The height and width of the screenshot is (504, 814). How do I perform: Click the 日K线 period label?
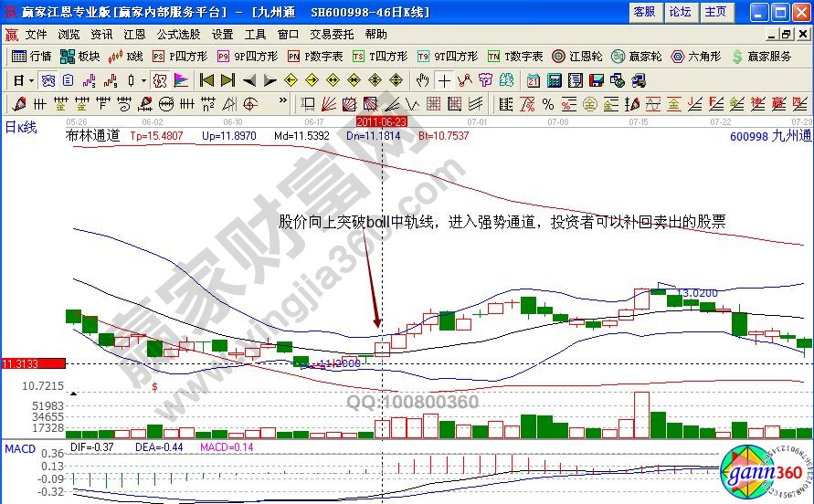[x=21, y=127]
